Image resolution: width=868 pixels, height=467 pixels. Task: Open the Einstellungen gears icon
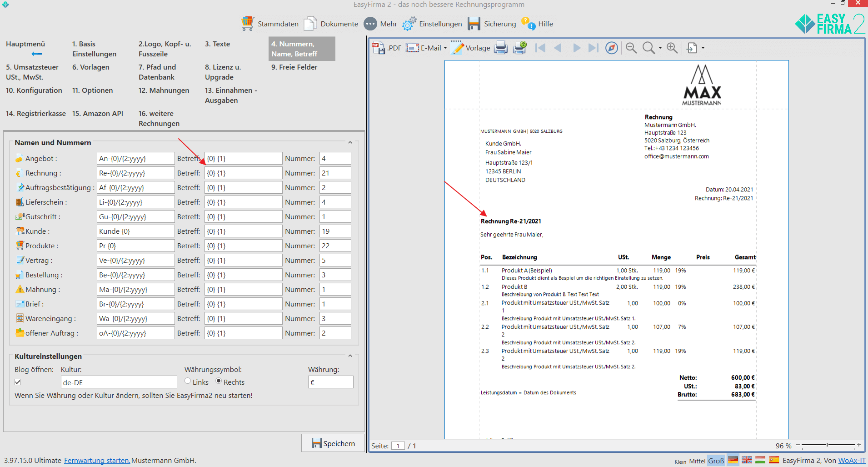409,24
